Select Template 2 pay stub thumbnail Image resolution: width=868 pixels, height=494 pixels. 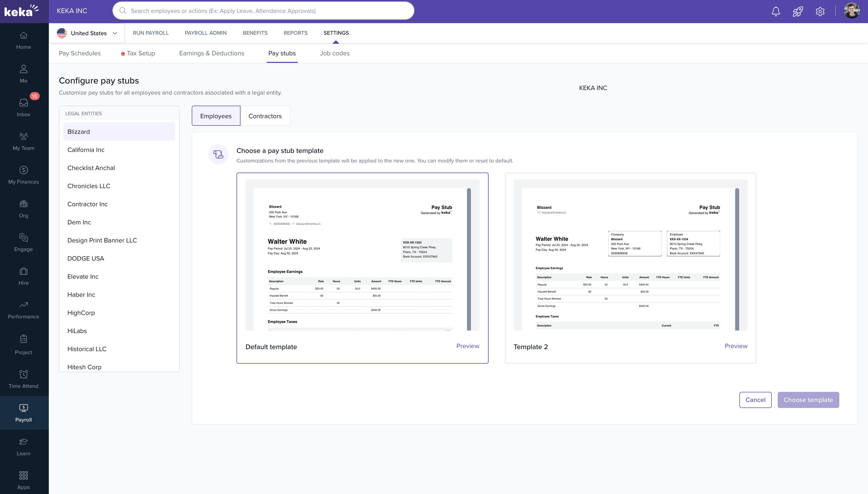point(630,255)
